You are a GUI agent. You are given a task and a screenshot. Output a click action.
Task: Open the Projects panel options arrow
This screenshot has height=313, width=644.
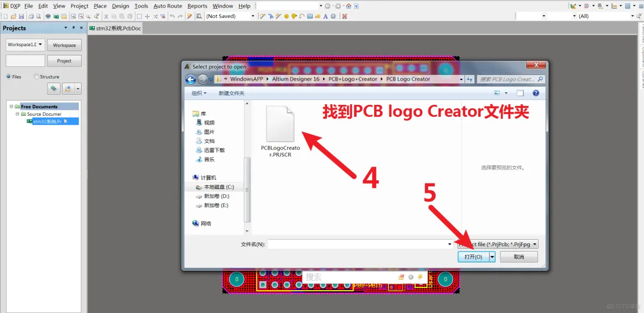coord(66,28)
